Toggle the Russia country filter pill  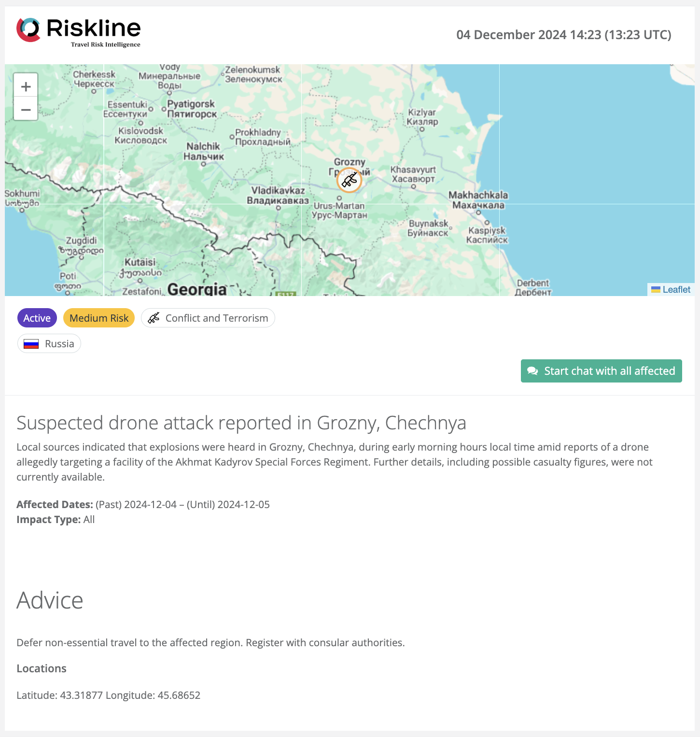pos(49,343)
